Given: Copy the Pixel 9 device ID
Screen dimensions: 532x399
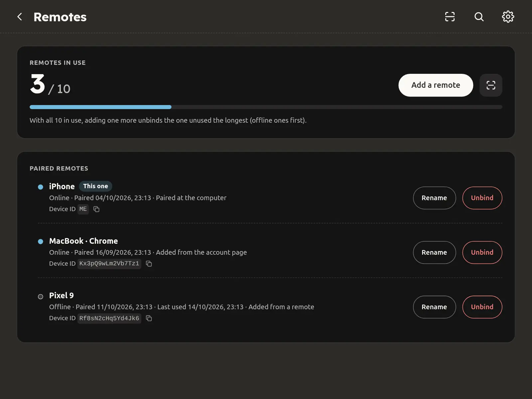Looking at the screenshot, I should 149,318.
